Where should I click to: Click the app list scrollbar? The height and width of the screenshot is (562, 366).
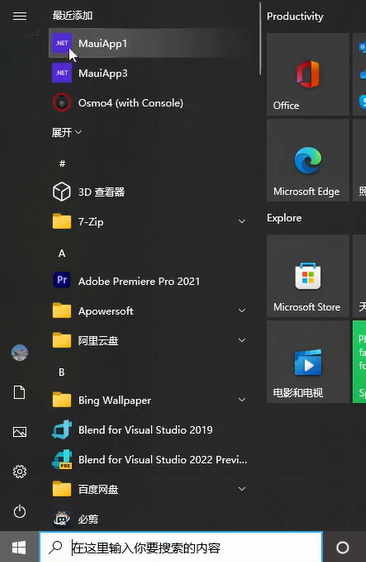260,39
